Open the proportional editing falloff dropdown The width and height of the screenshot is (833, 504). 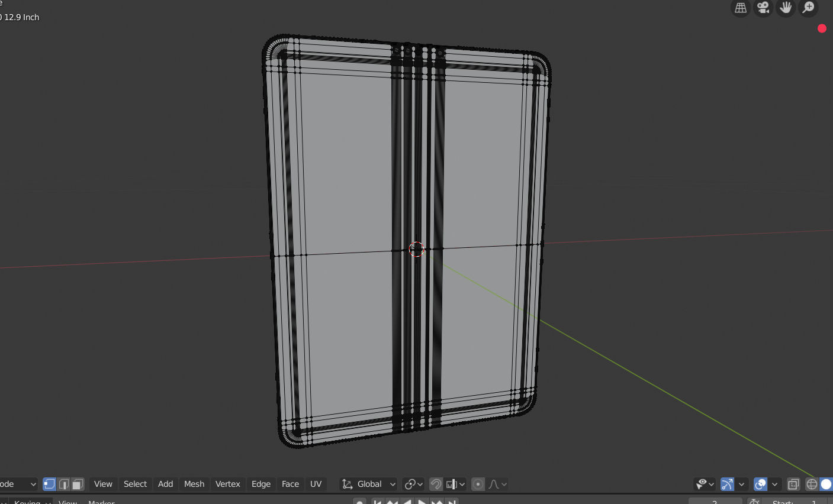(x=497, y=484)
